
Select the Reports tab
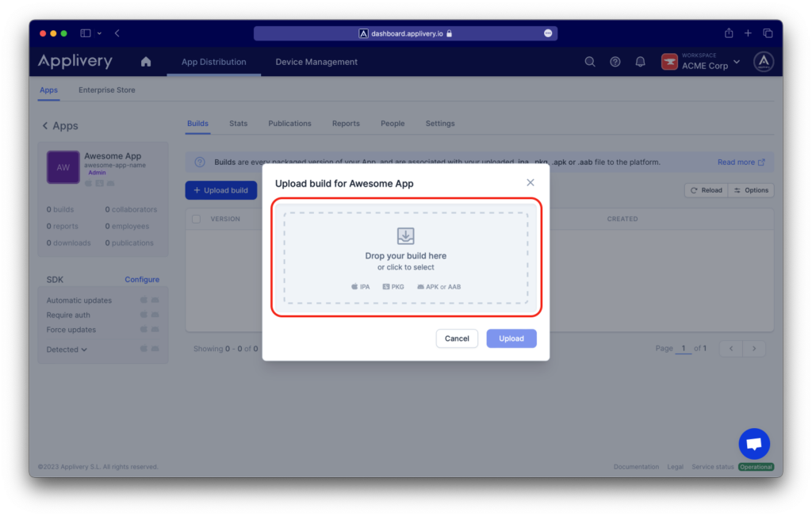pyautogui.click(x=346, y=123)
